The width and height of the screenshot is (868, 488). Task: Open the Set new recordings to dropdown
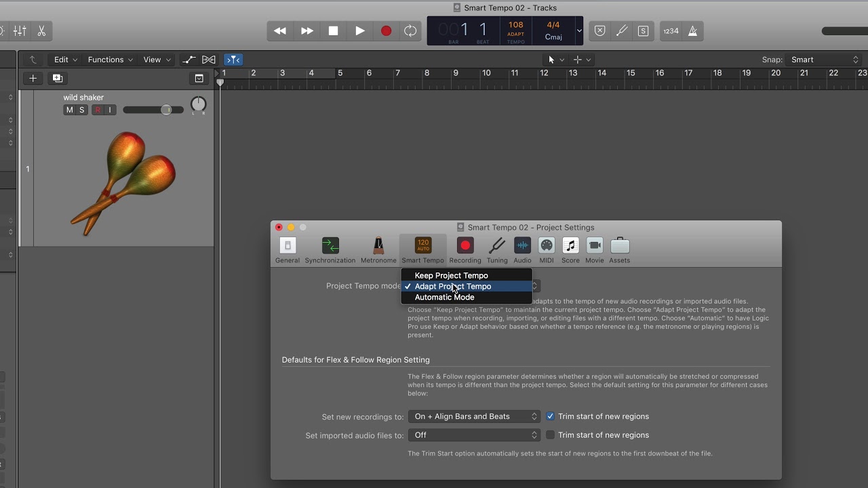(x=474, y=416)
